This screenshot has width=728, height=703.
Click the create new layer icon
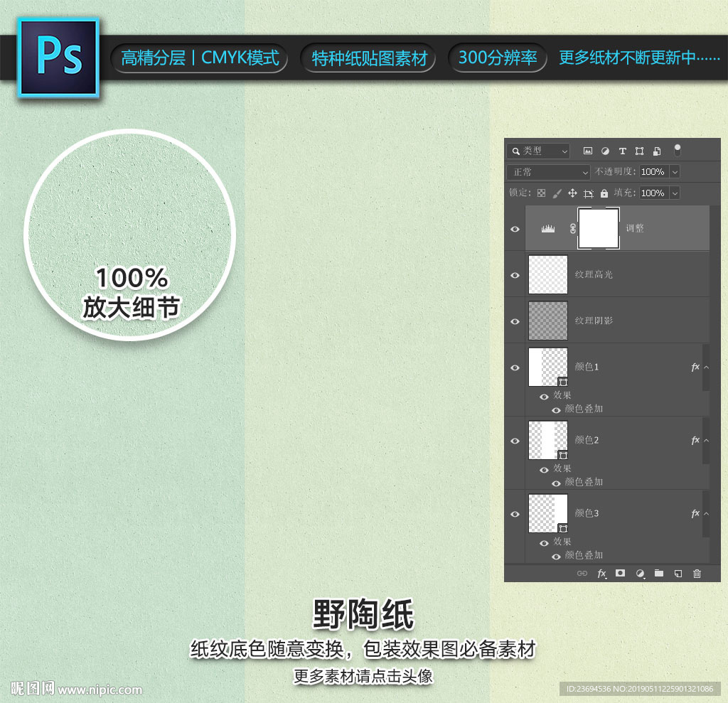678,573
